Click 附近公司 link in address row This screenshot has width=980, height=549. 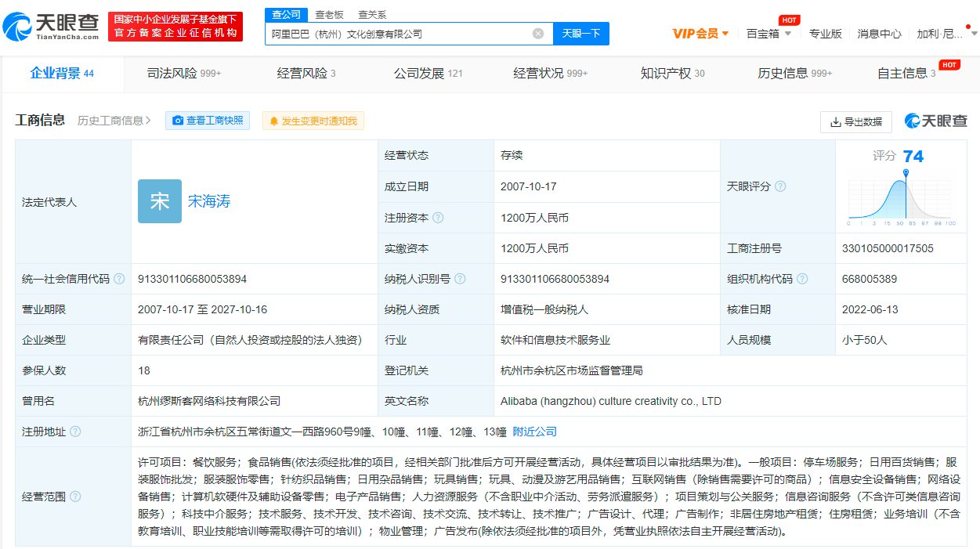[x=535, y=432]
